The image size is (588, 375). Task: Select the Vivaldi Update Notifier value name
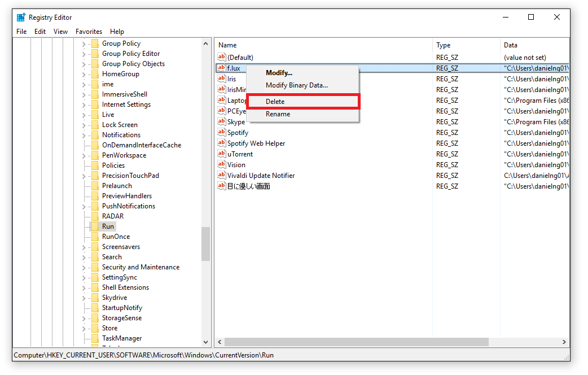pos(261,175)
